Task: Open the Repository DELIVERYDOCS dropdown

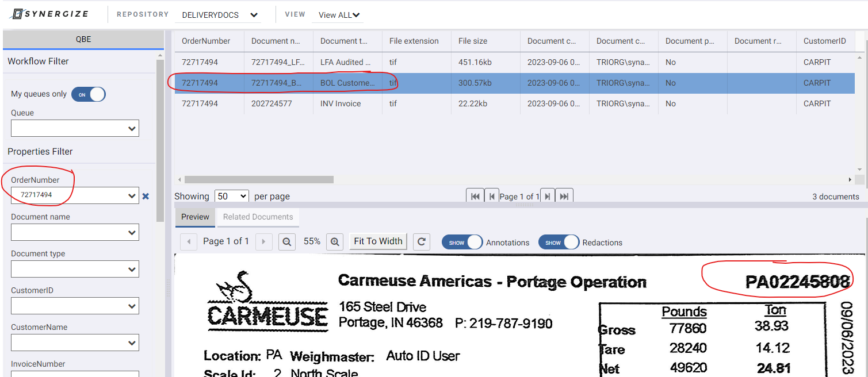Action: 218,15
